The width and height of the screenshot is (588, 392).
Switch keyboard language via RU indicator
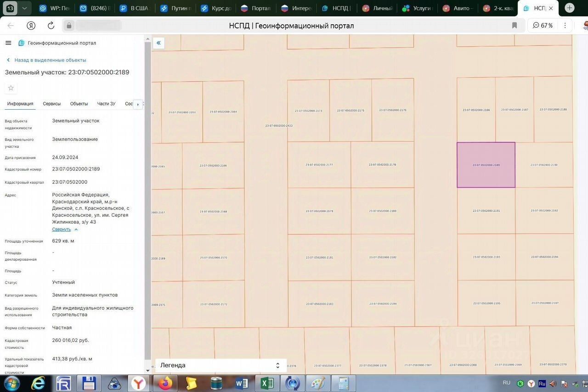click(506, 383)
